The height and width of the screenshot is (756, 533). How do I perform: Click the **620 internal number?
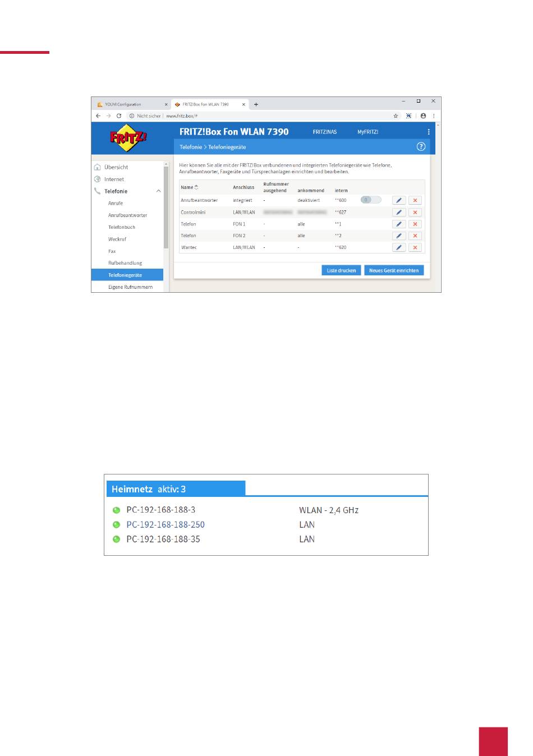pos(341,247)
